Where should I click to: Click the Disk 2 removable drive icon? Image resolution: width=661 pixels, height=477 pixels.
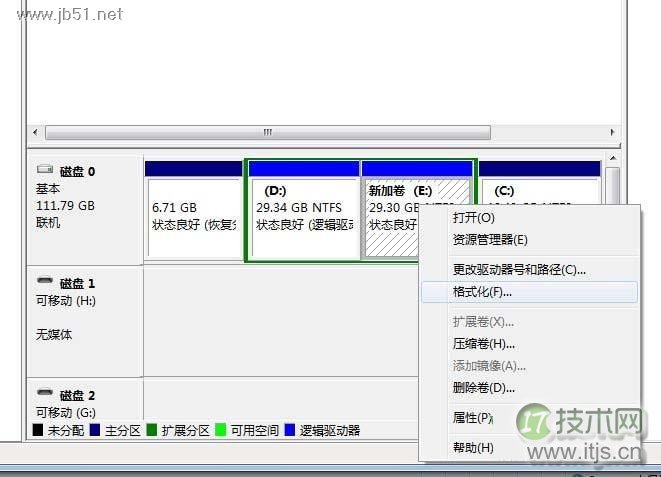point(45,392)
